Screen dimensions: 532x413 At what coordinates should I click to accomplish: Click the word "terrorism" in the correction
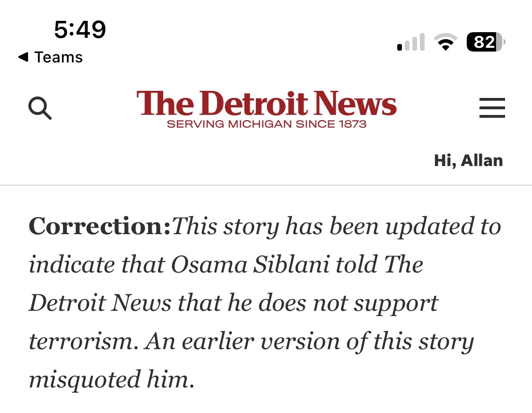coord(83,342)
